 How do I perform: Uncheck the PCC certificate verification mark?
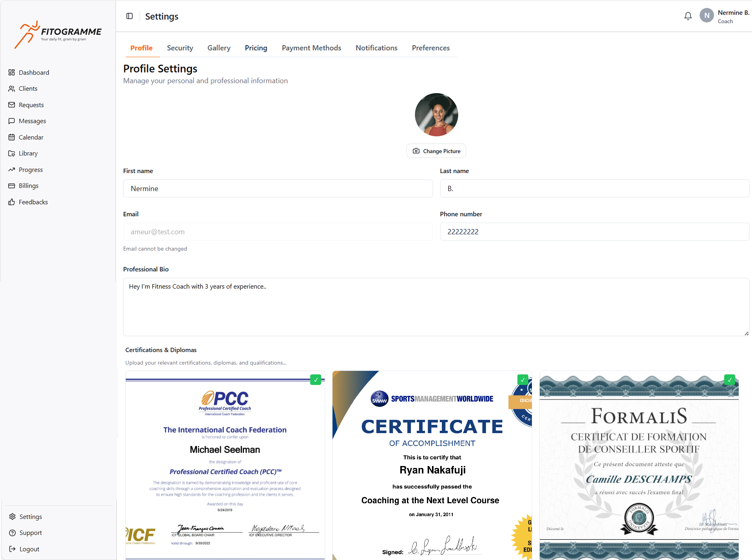(316, 379)
